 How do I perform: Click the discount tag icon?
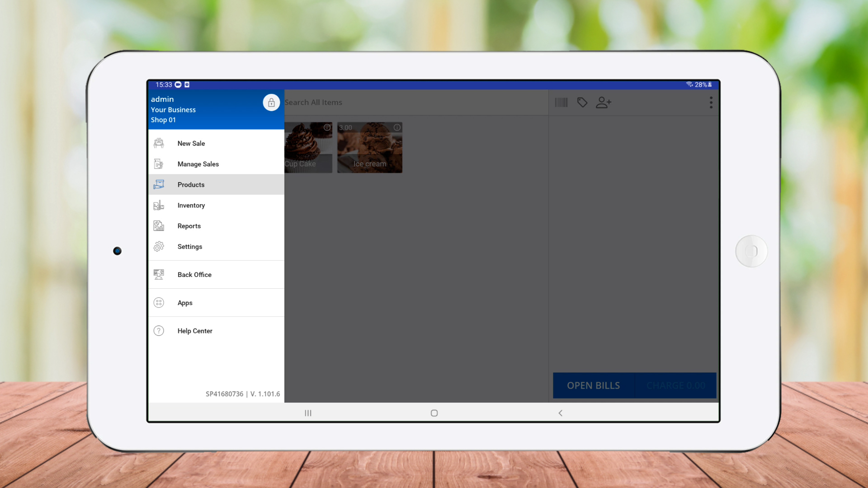tap(582, 103)
